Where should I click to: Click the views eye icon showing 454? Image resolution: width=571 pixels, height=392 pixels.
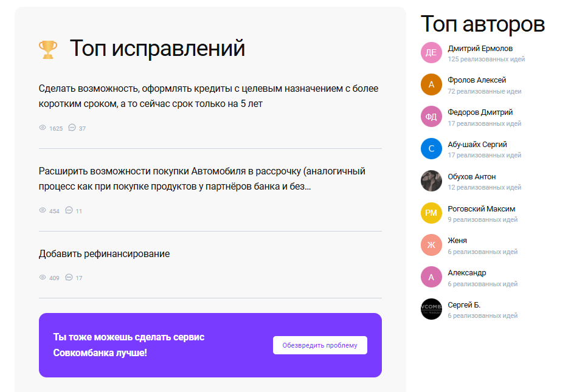click(43, 210)
